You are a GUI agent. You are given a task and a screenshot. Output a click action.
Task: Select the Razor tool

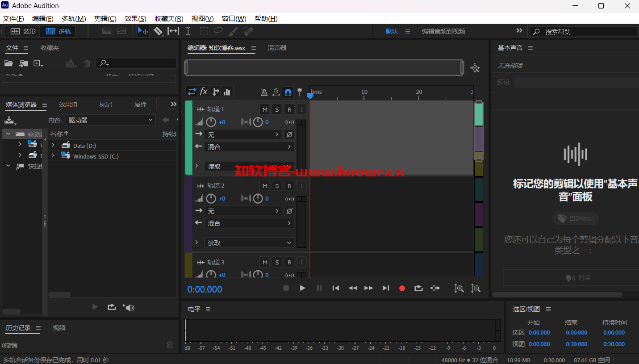coord(158,31)
